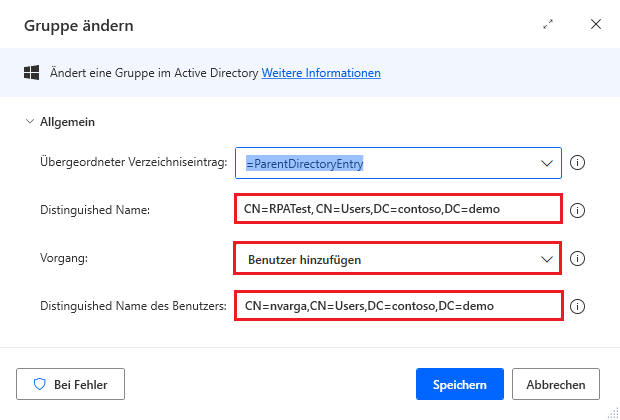The height and width of the screenshot is (420, 620).
Task: Click the resize grip in the dialog corner
Action: [612, 412]
